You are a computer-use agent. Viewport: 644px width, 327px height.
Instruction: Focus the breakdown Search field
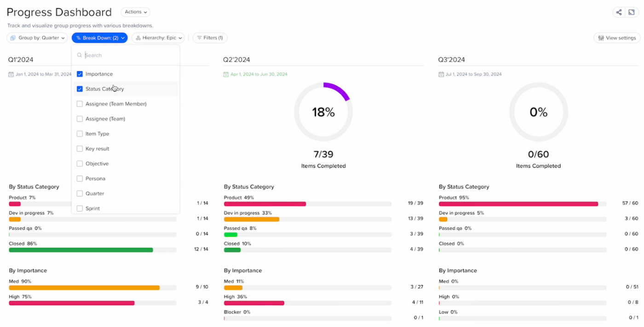coord(129,55)
